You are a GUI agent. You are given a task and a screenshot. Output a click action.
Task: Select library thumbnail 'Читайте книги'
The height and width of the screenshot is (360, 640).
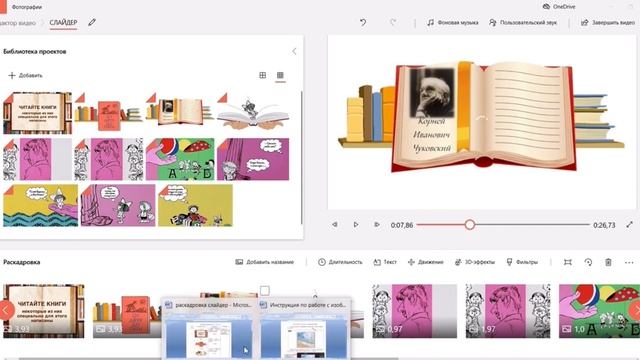coord(38,113)
